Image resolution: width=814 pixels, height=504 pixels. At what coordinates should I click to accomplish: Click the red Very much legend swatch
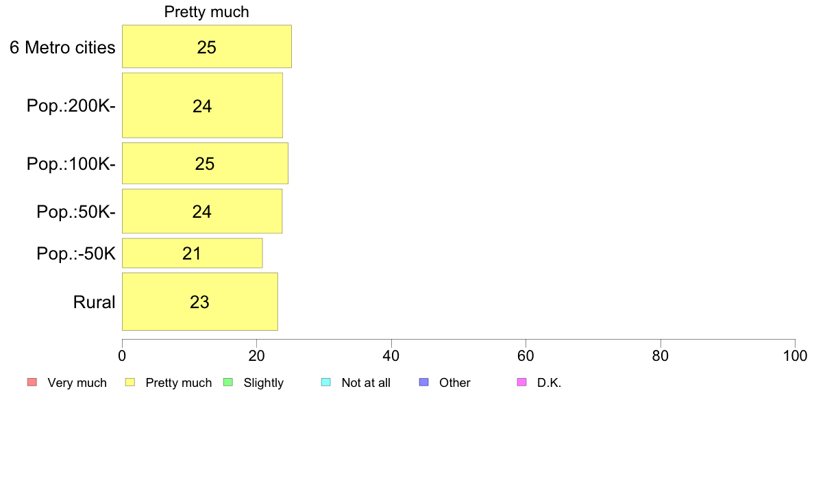pyautogui.click(x=32, y=383)
